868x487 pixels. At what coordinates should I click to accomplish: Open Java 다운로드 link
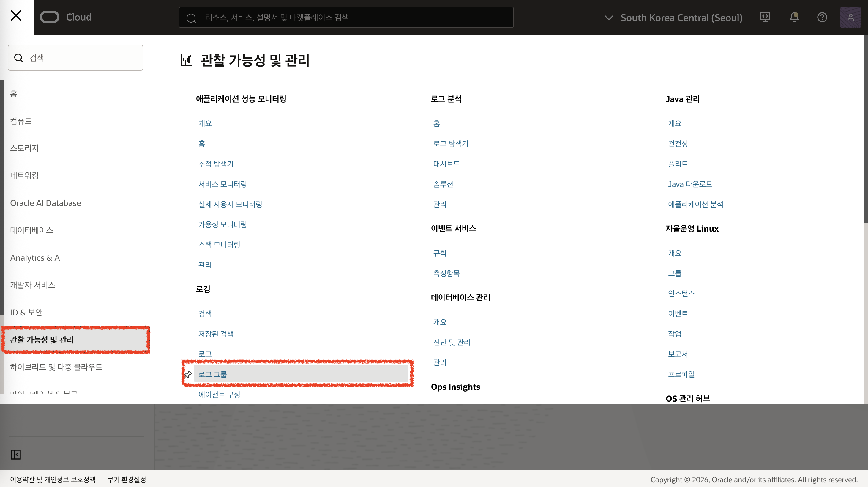690,184
